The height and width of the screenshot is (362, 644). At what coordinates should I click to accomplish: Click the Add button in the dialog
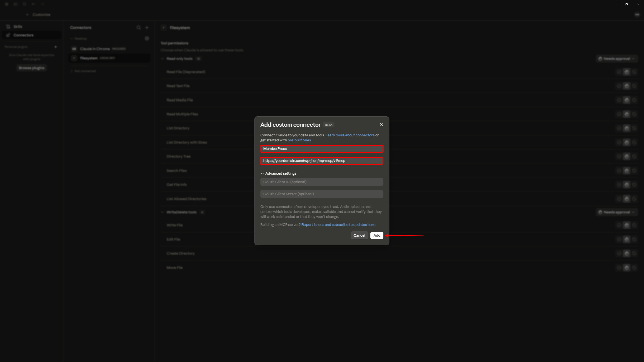point(377,235)
